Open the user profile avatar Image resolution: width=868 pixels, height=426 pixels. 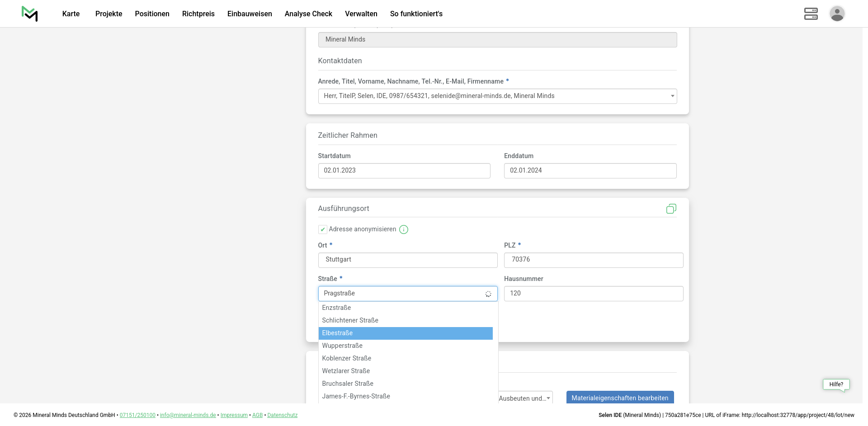[x=837, y=14]
